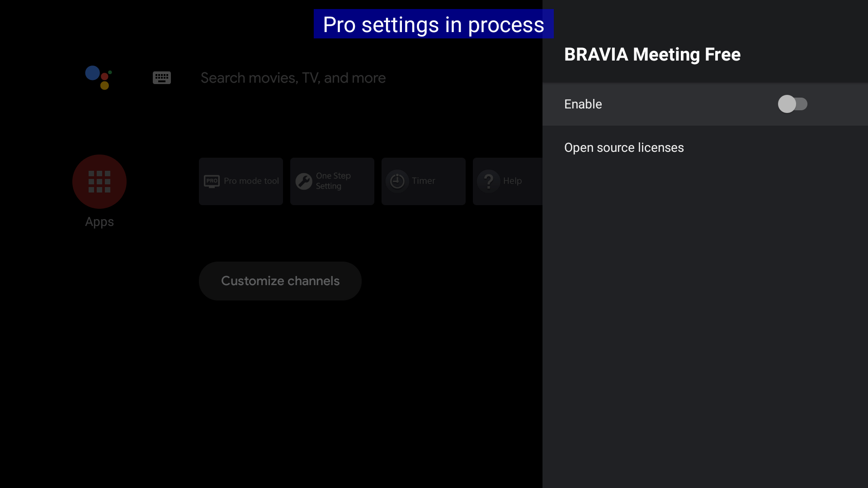This screenshot has height=488, width=868.
Task: Click the empty panel area below Open source licenses
Action: point(705,316)
